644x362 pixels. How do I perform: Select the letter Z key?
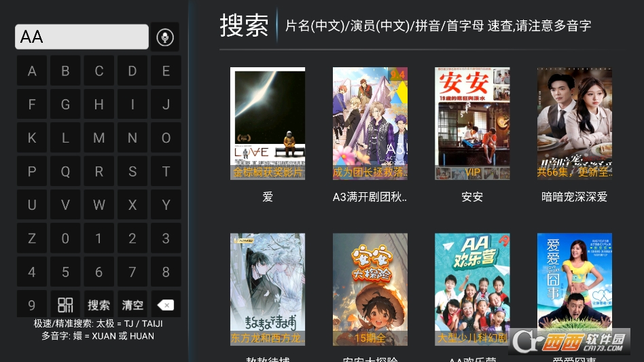click(x=32, y=238)
